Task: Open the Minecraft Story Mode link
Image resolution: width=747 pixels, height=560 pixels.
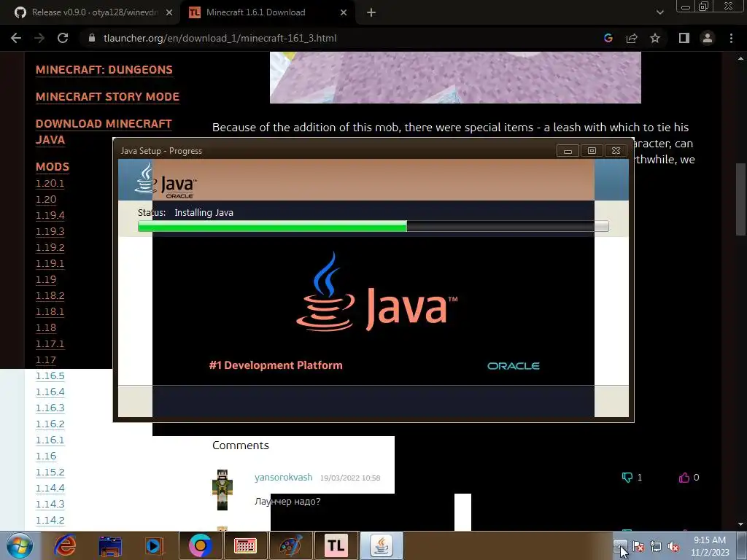Action: click(108, 97)
